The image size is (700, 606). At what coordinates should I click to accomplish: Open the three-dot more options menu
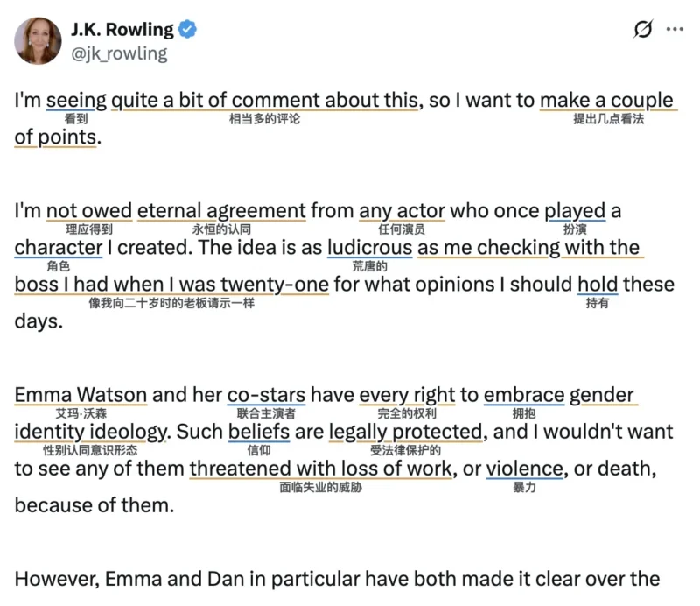(x=675, y=29)
